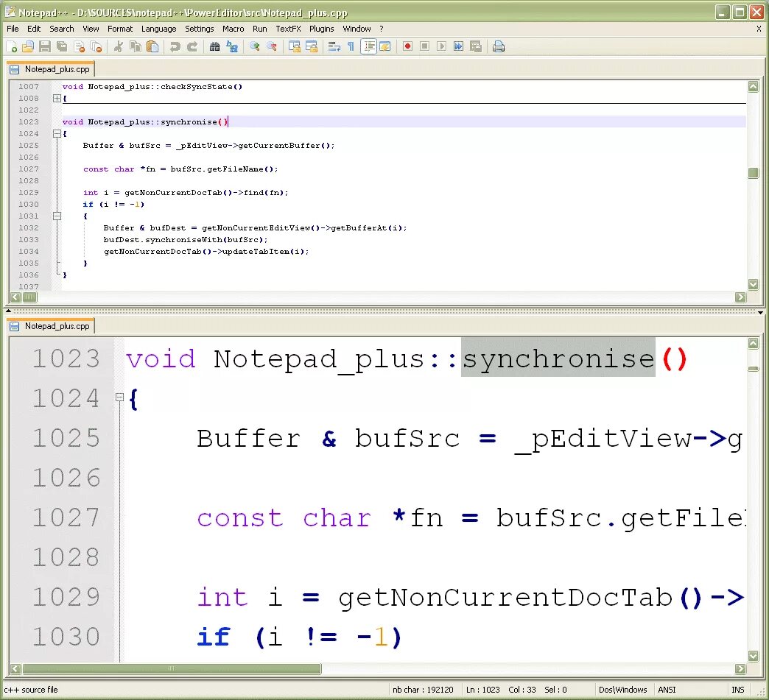Open the Format menu
Viewport: 769px width, 700px height.
[120, 29]
